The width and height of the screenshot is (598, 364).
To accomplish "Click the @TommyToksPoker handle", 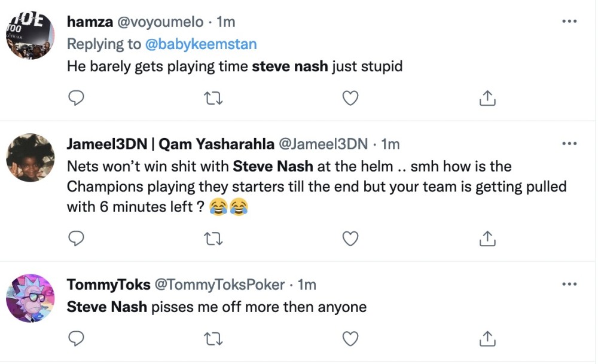I will coord(220,285).
